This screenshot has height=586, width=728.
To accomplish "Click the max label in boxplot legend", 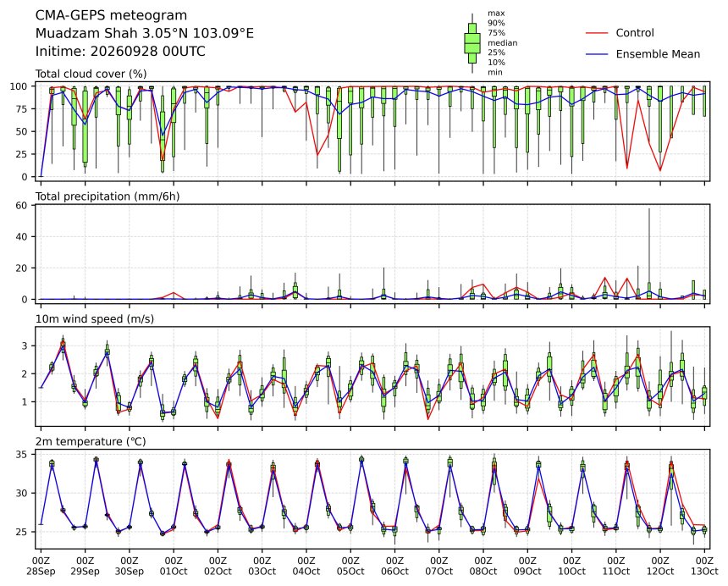I will (496, 14).
